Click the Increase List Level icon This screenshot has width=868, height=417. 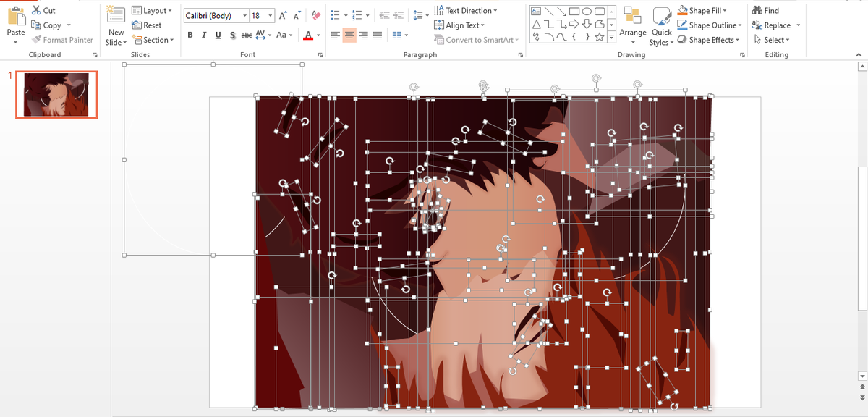(400, 15)
